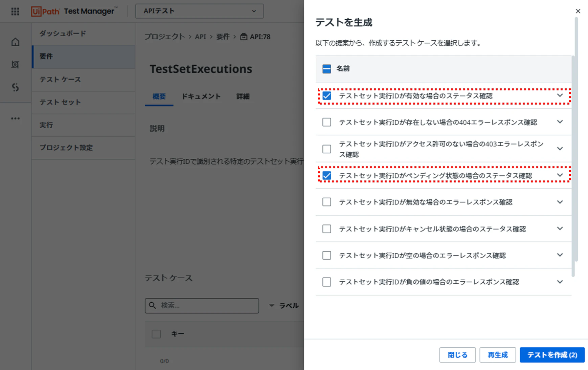Check the 403エラーレスポンス確認 test case
Image resolution: width=588 pixels, height=370 pixels.
click(x=326, y=149)
